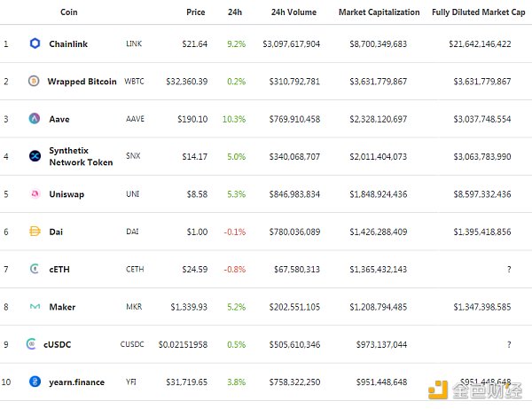Click the Uniswap unicorn logo icon
The height and width of the screenshot is (409, 532).
35,194
